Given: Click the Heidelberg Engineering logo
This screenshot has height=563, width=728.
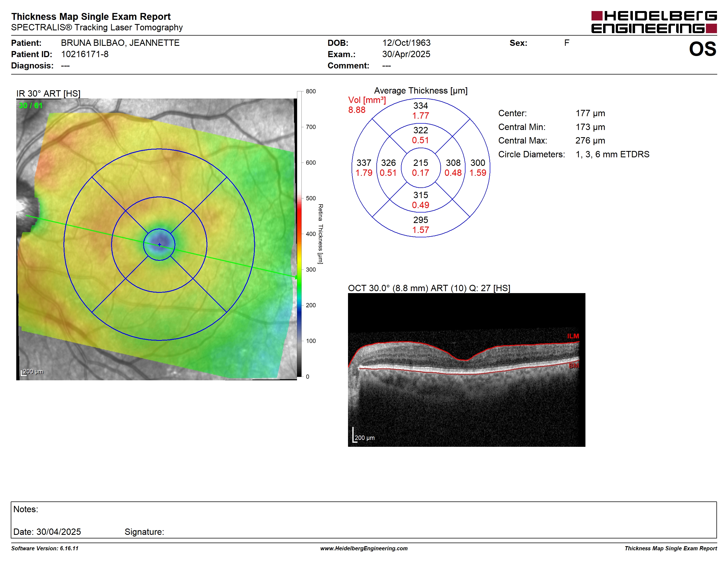Looking at the screenshot, I should pos(654,22).
